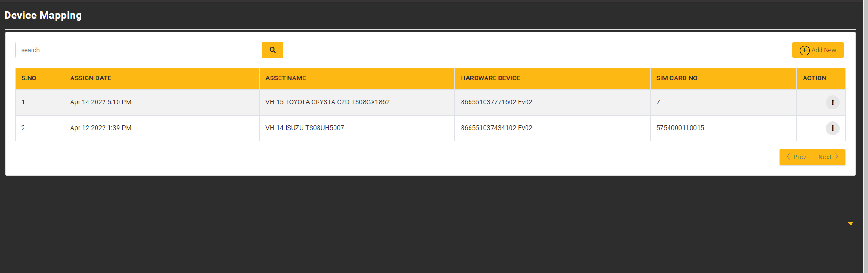Screen dimensions: 868x273
Task: Open three-dot menu for ISUZU row
Action: 832,128
